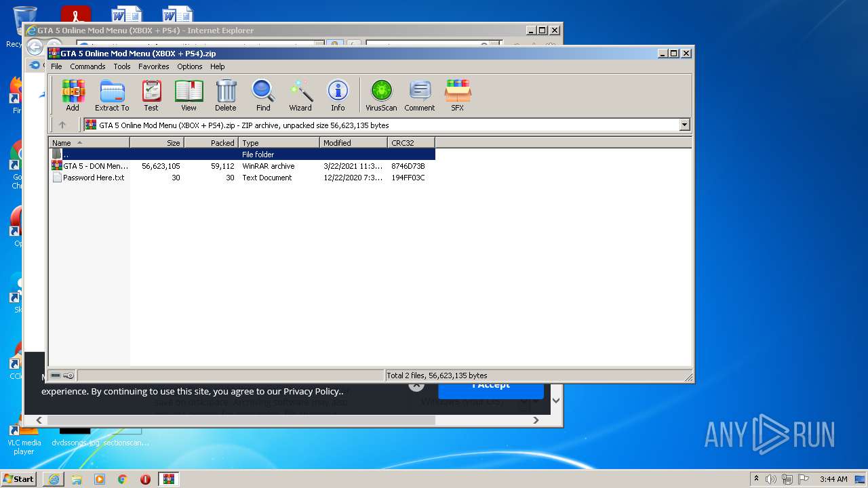868x488 pixels.
Task: Open the Opera taskbar icon
Action: coord(145,479)
